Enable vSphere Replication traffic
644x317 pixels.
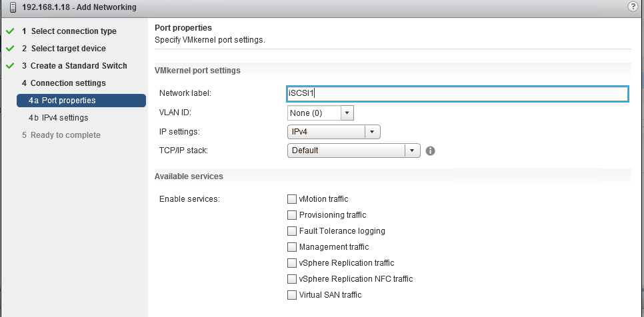pos(291,263)
